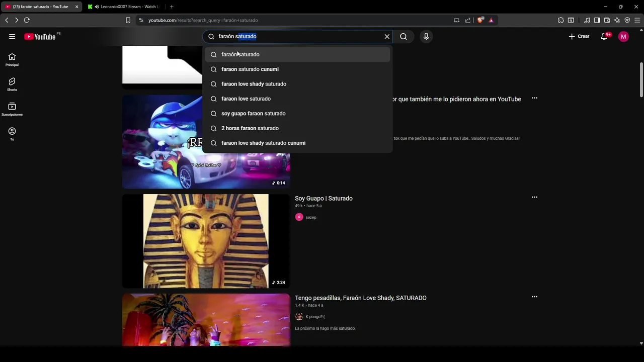Open the extensions puzzle icon
This screenshot has height=362, width=644.
561,20
